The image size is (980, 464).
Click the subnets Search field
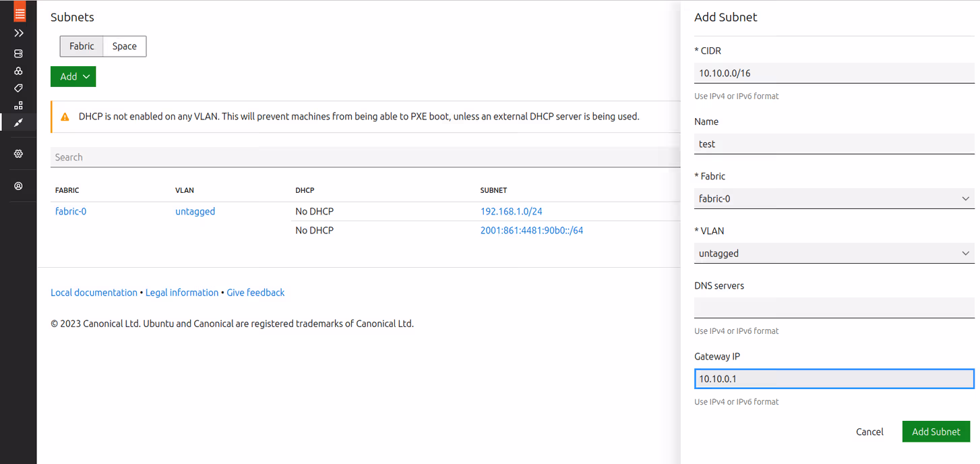364,157
